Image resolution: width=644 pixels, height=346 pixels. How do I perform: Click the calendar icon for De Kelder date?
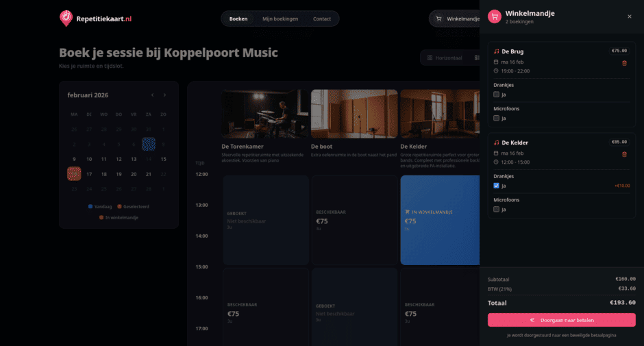(496, 153)
